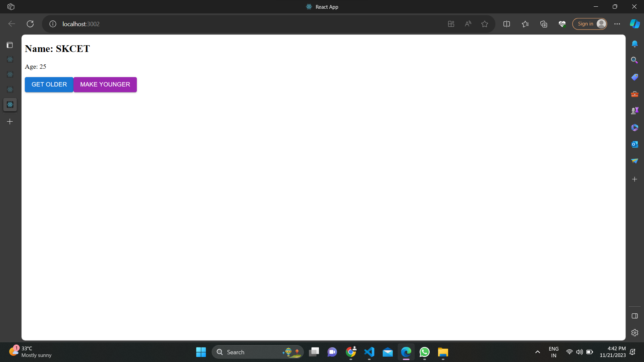Launch Copilot from toolbar
Image resolution: width=644 pixels, height=362 pixels.
click(635, 24)
